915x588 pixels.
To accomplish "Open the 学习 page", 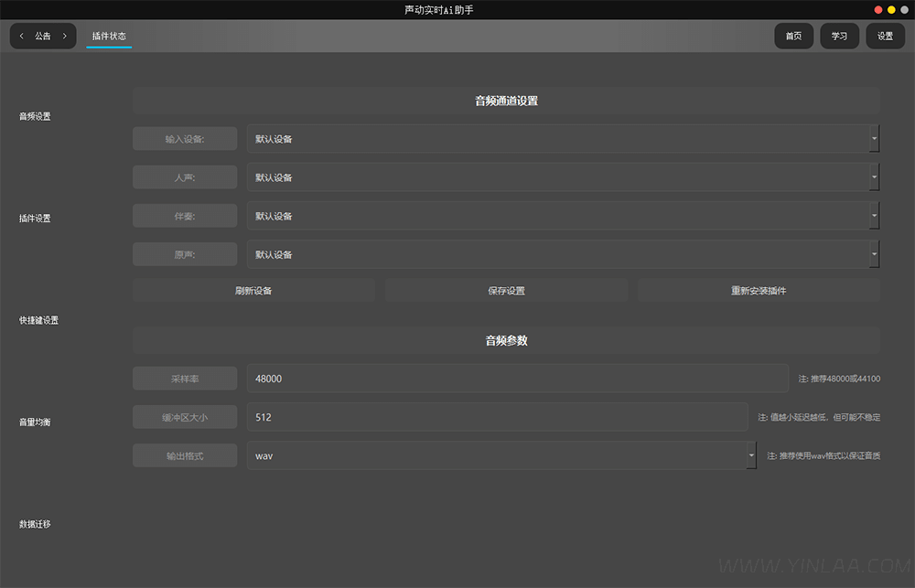I will tap(839, 37).
